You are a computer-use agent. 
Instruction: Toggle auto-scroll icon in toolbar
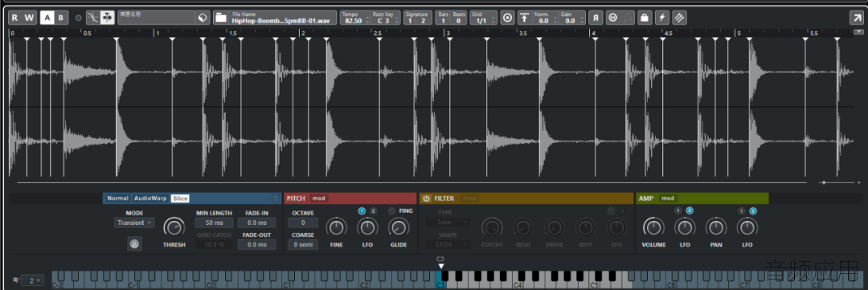pos(108,18)
